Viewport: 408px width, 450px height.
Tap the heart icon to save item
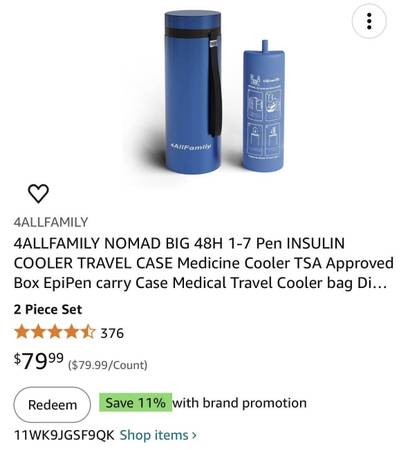[38, 193]
